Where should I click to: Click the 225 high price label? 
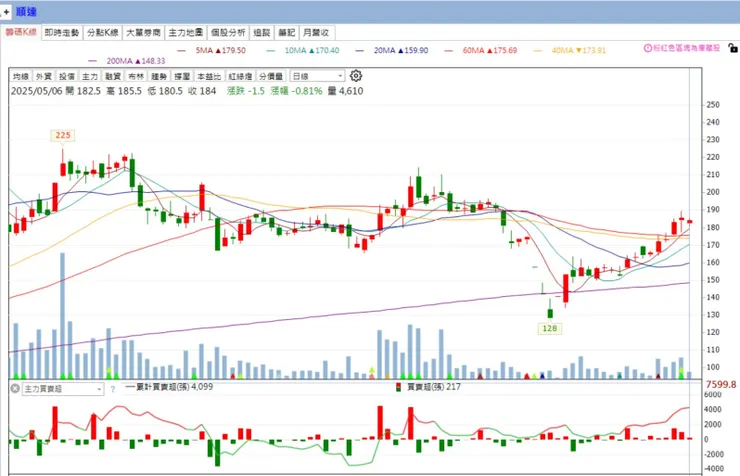point(63,135)
